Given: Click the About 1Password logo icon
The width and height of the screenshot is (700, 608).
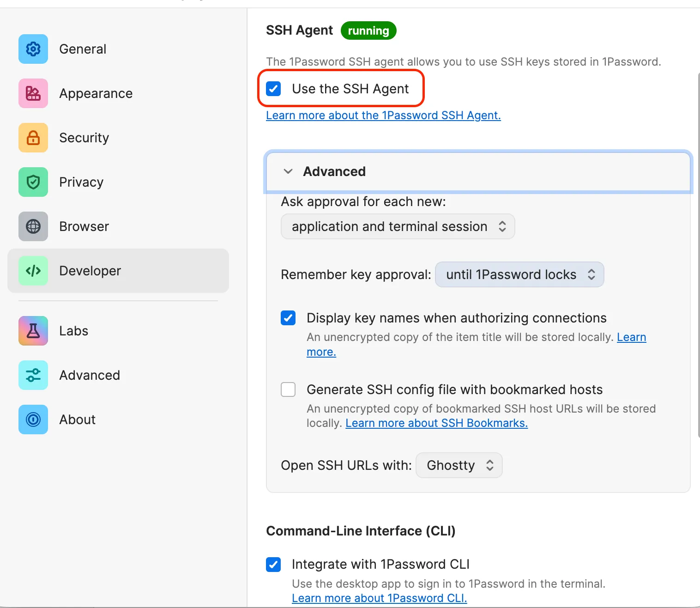Looking at the screenshot, I should tap(33, 420).
